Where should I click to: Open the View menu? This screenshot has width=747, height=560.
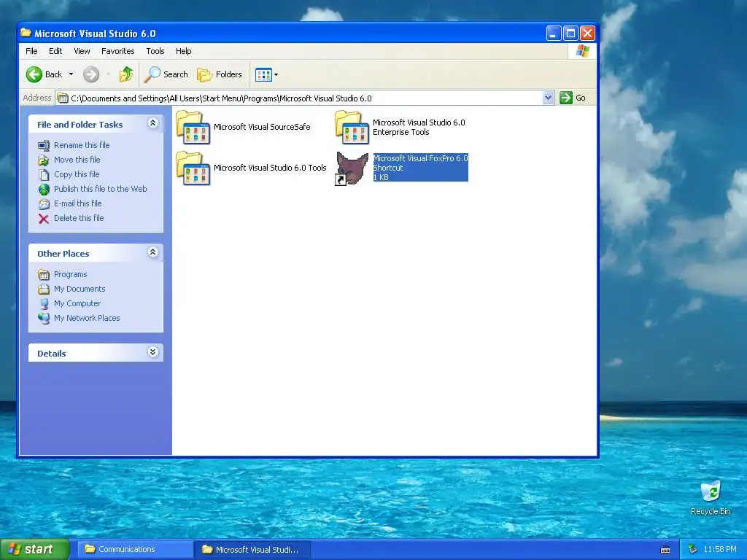coord(82,51)
